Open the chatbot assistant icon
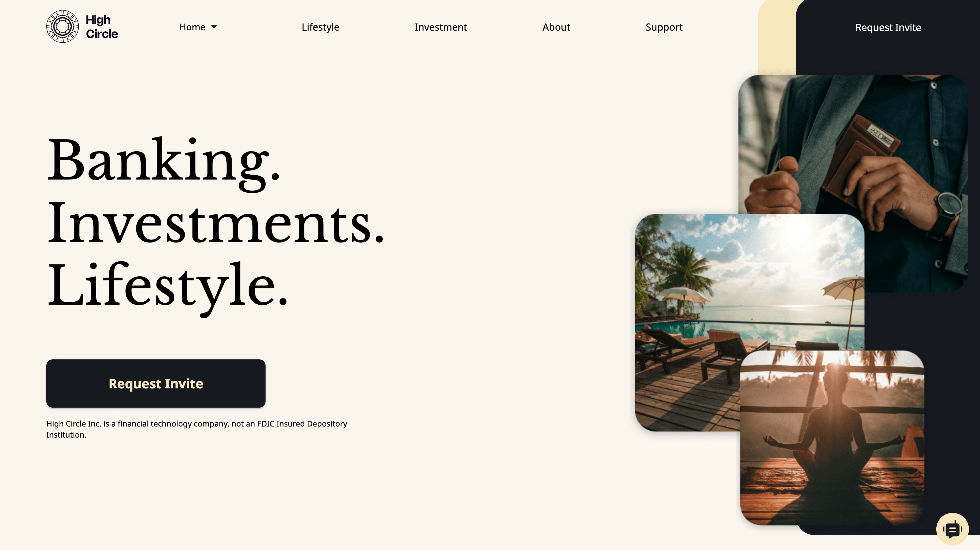Viewport: 980px width, 550px height. click(952, 529)
